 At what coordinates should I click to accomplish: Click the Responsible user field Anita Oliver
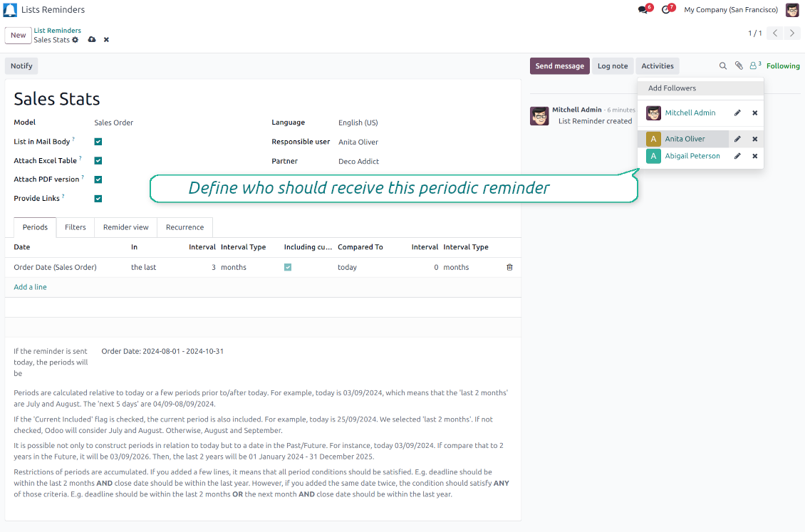358,142
